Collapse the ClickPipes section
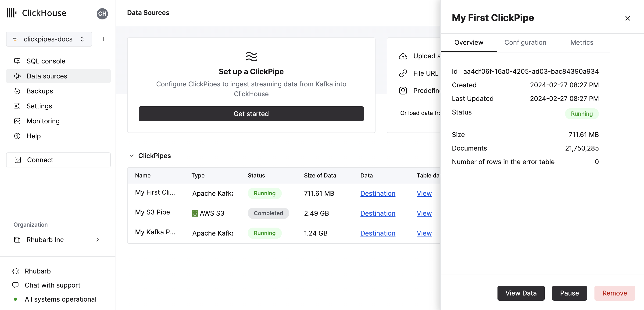 click(131, 156)
